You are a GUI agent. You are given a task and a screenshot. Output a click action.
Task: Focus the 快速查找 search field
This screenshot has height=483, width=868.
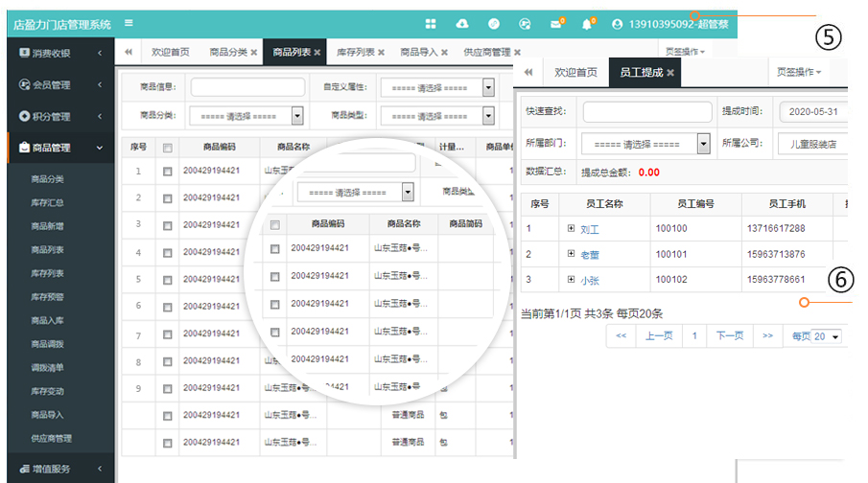tap(647, 111)
